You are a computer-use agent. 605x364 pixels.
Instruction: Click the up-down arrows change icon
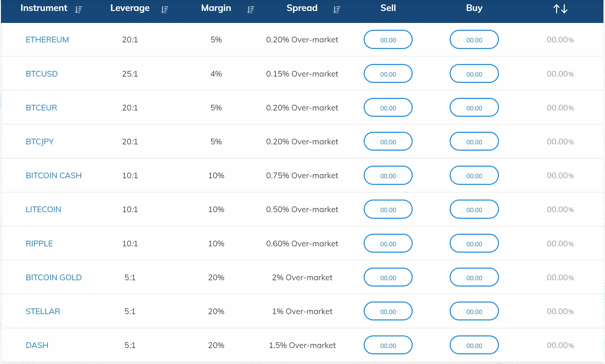[560, 9]
